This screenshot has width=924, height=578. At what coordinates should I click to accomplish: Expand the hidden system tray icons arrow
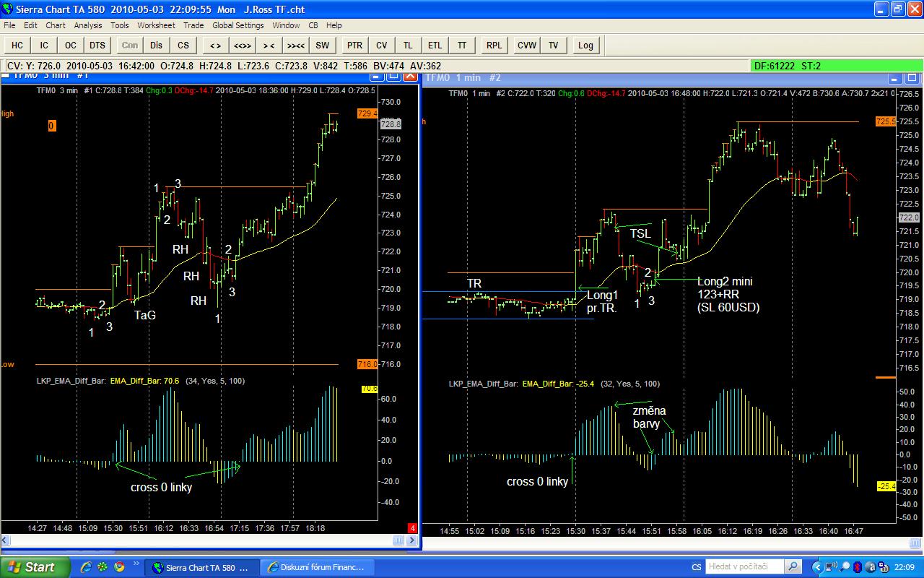point(818,567)
